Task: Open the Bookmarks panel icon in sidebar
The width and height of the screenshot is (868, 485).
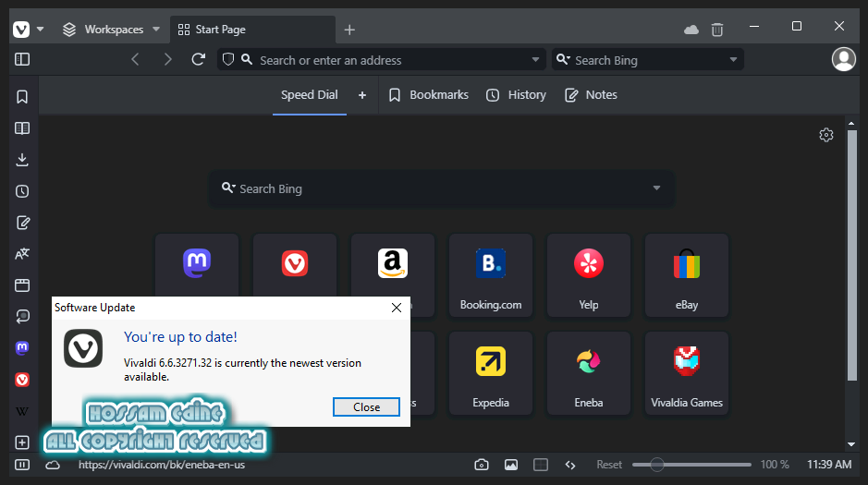Action: pyautogui.click(x=22, y=97)
